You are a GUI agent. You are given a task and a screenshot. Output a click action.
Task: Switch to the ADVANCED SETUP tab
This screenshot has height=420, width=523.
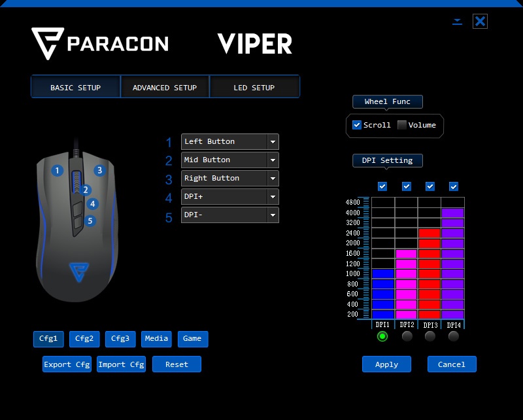click(x=165, y=88)
